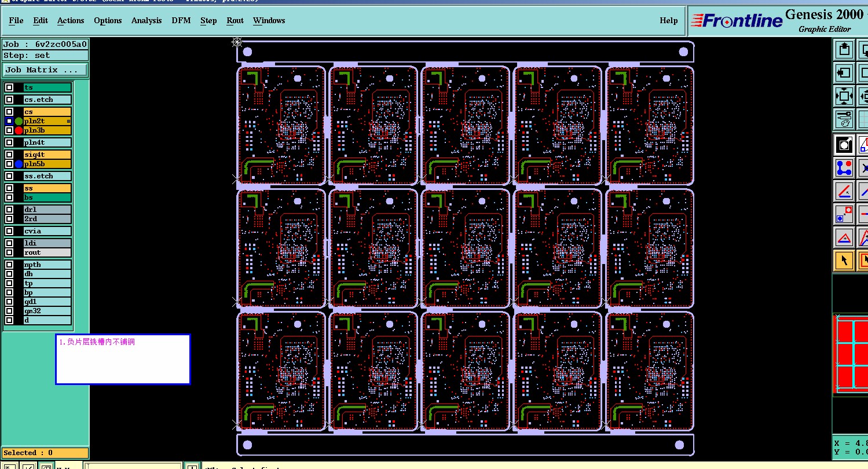Select the black arrow pointer tool
The height and width of the screenshot is (469, 868).
click(x=844, y=260)
